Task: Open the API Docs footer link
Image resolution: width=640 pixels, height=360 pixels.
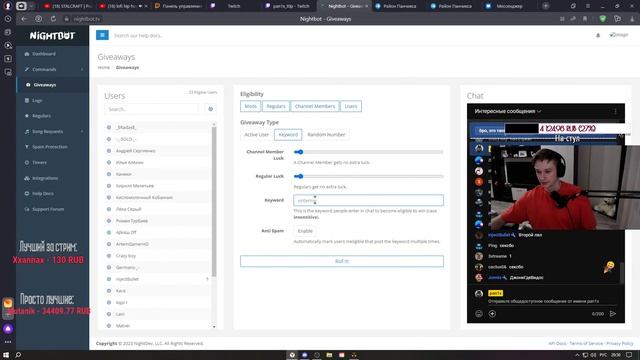Action: point(557,343)
